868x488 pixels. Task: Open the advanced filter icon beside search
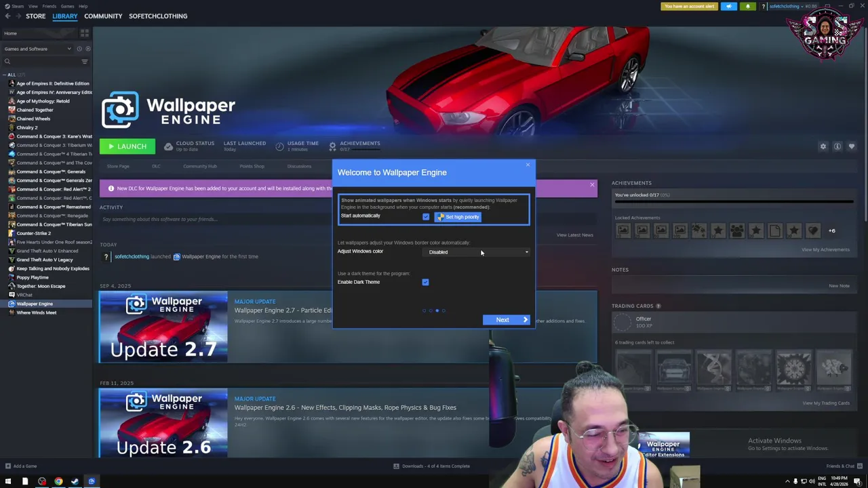click(x=85, y=62)
